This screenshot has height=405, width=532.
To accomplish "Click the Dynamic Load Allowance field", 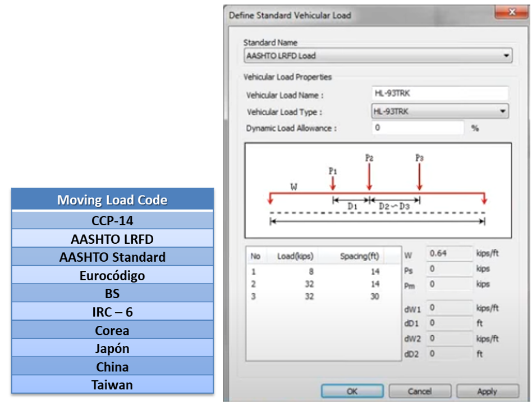I will [x=418, y=128].
